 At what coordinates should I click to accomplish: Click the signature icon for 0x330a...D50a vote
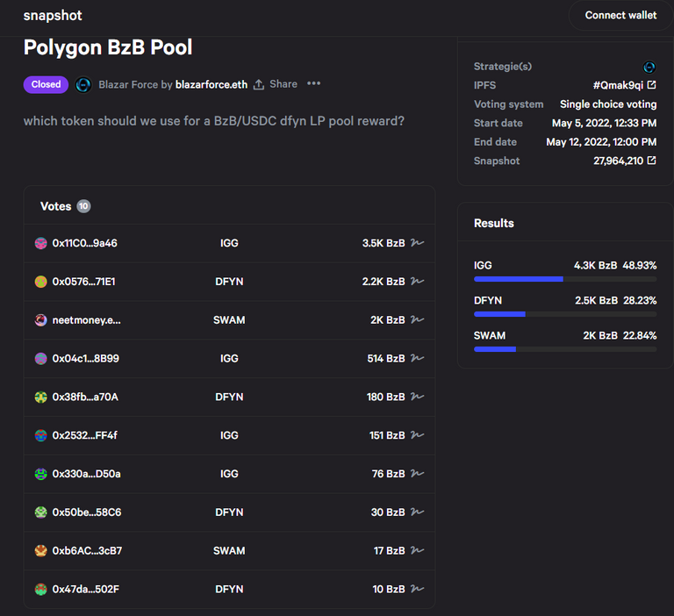[x=417, y=474]
